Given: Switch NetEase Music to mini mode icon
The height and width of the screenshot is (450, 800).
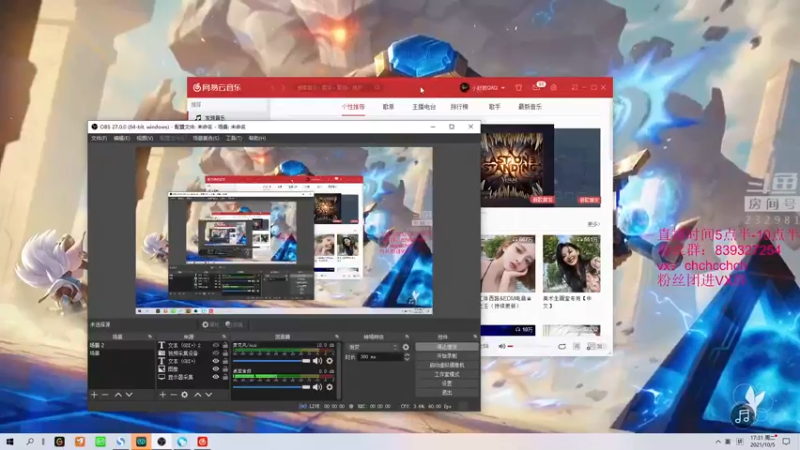Looking at the screenshot, I should [574, 88].
